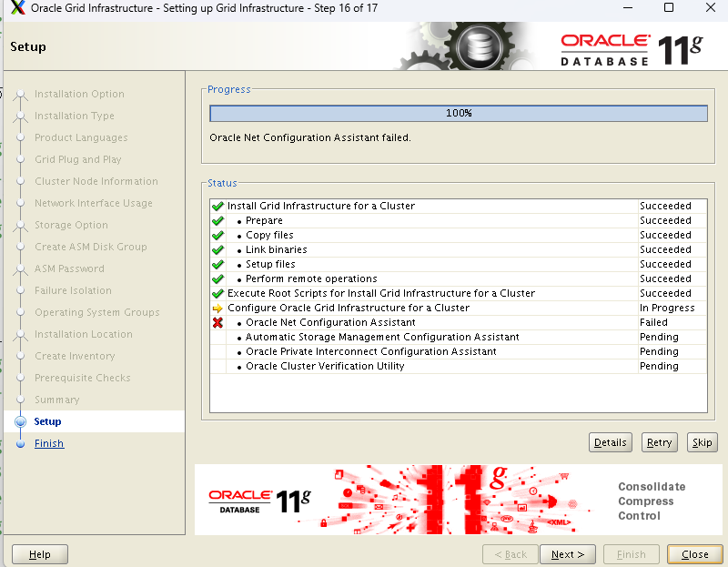Screen dimensions: 728x567
Task: Click the yellow in-progress arrow icon
Action: [x=217, y=308]
